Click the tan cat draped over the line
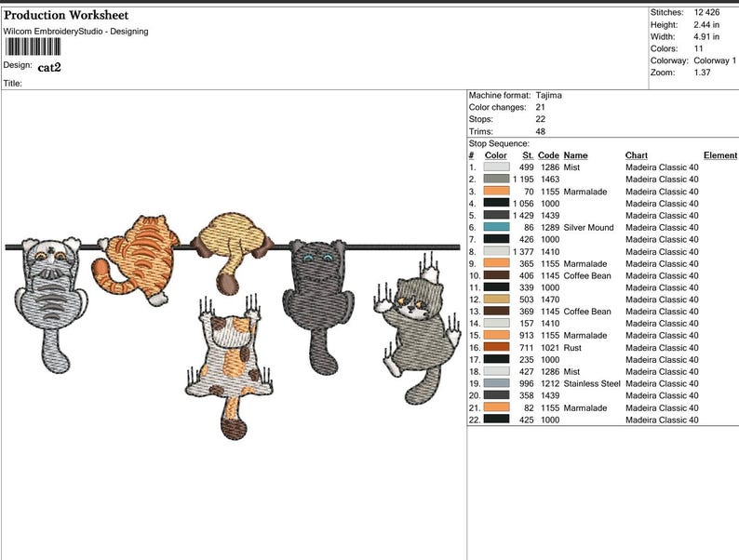This screenshot has width=739, height=560. click(233, 252)
